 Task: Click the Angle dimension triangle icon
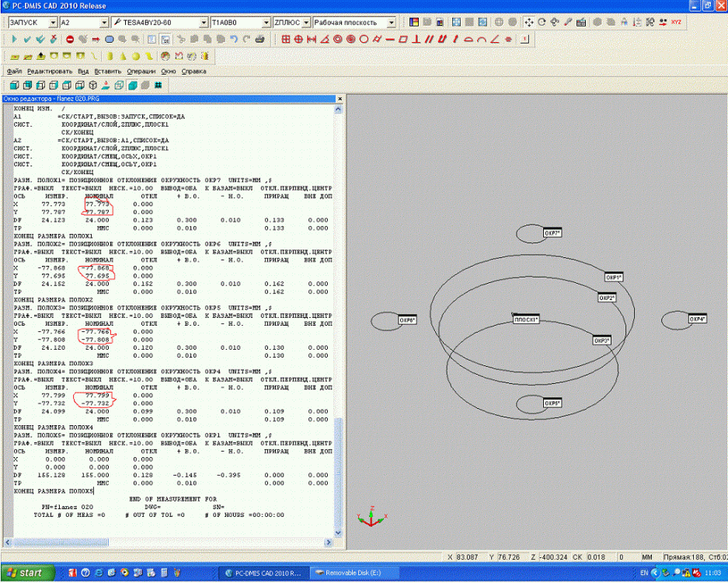coord(325,40)
